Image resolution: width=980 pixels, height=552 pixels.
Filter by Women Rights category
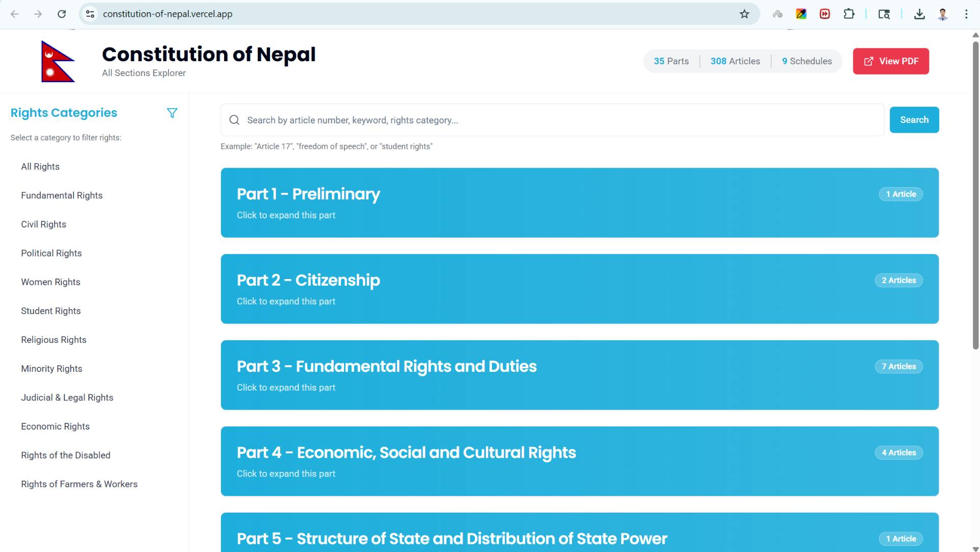(51, 282)
